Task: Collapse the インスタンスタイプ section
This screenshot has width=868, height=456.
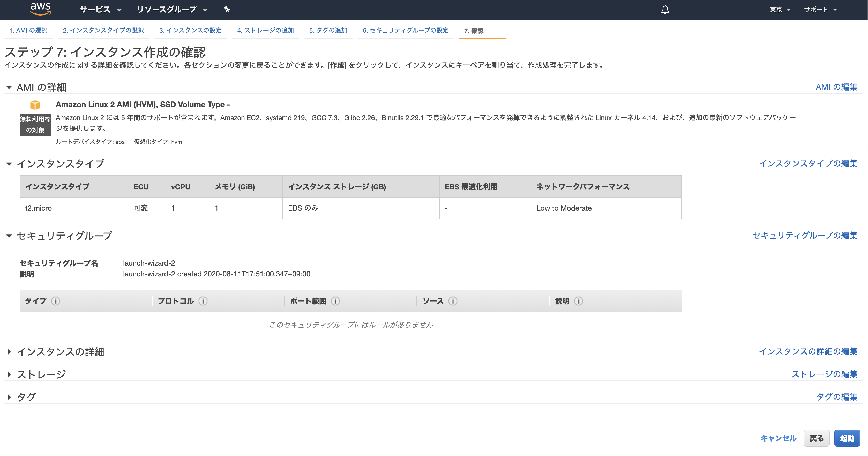Action: point(9,164)
